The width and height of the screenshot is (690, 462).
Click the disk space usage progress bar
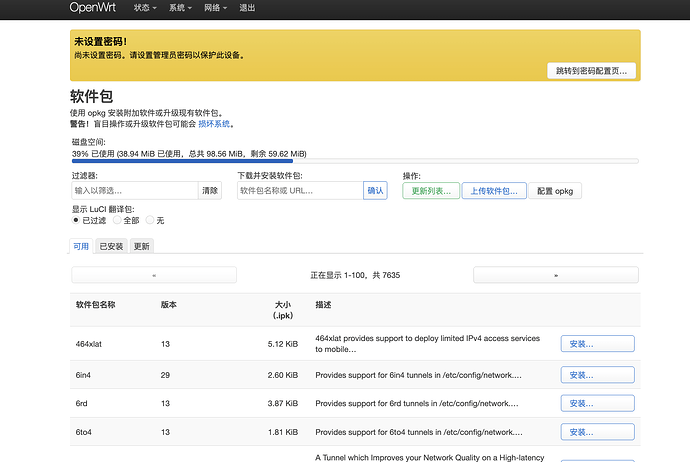tap(354, 160)
